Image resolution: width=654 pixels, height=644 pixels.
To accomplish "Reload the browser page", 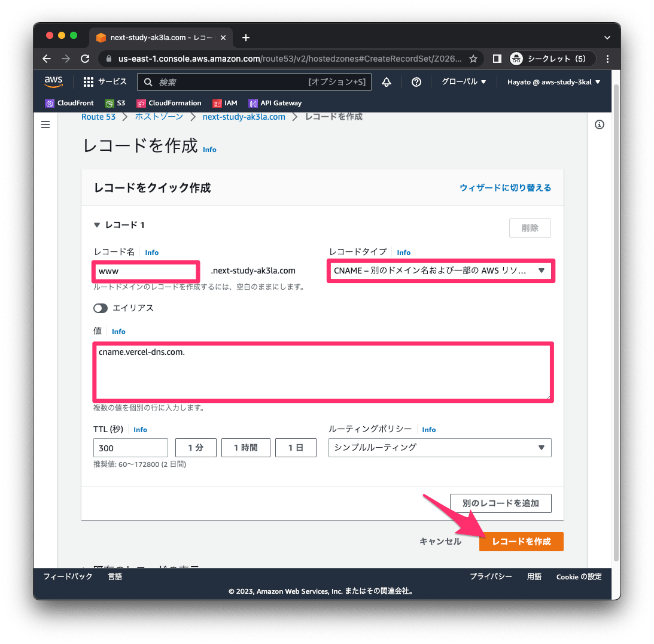I will coord(85,59).
